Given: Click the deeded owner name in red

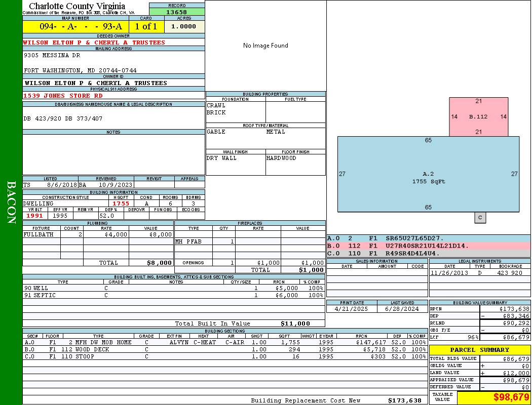Looking at the screenshot, I should pyautogui.click(x=94, y=43).
